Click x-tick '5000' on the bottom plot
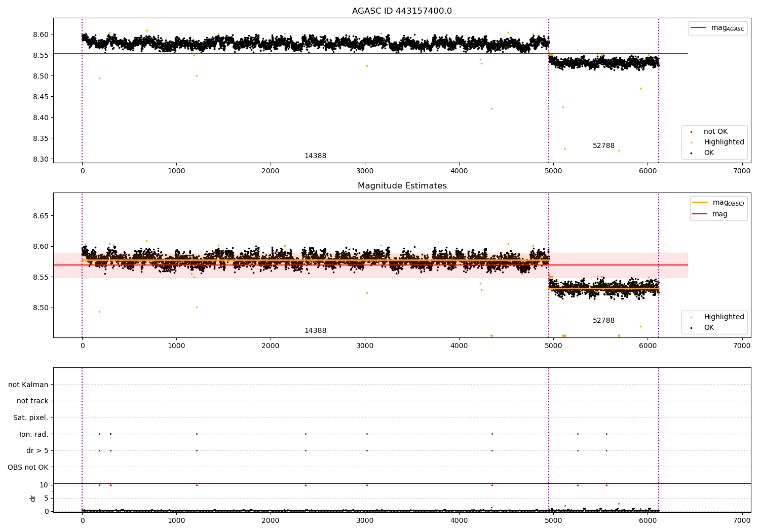 click(x=553, y=520)
